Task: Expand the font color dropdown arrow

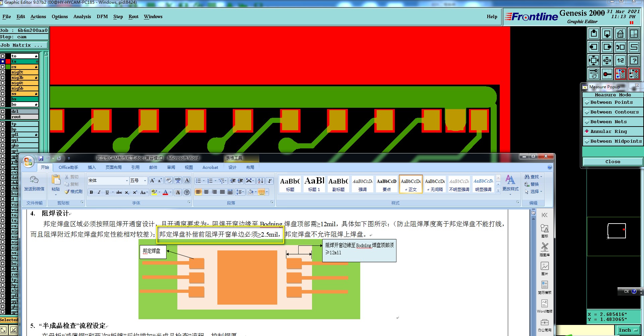Action: coord(171,192)
